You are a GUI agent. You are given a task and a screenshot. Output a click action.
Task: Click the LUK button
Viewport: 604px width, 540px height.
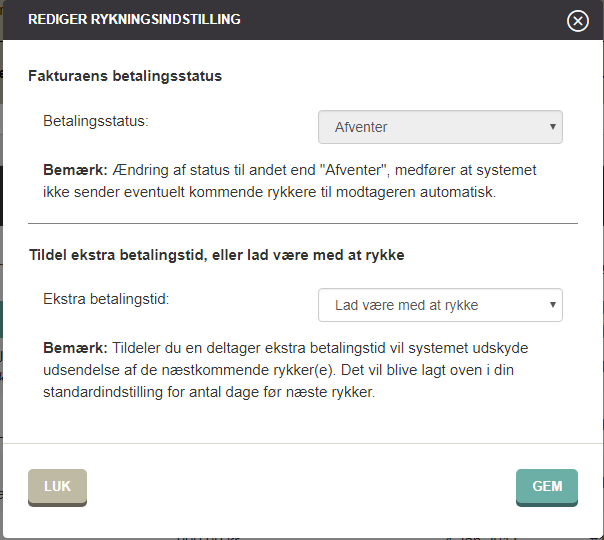pos(57,487)
